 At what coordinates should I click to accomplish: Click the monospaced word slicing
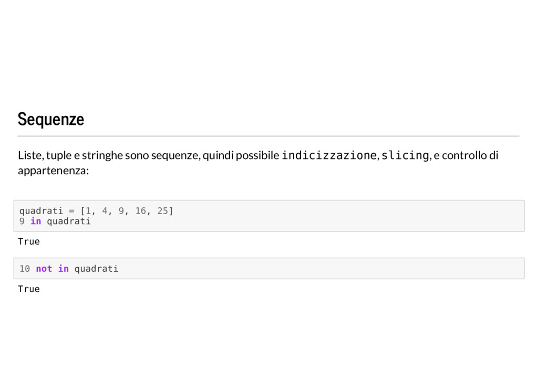click(405, 155)
